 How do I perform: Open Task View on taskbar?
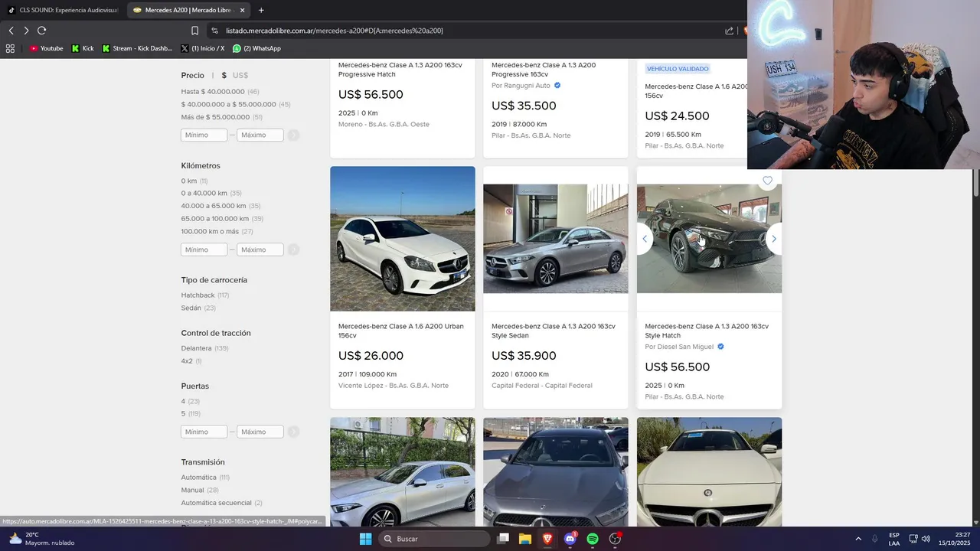(503, 539)
